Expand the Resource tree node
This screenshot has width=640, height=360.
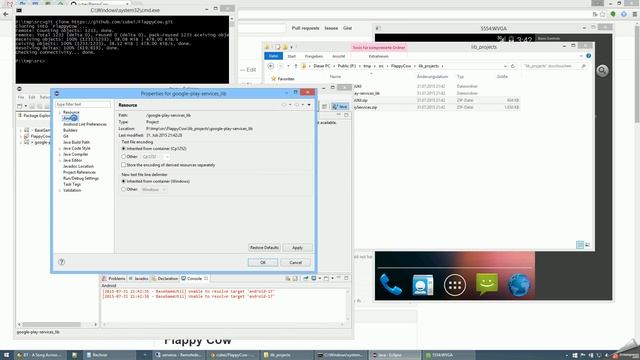point(60,112)
